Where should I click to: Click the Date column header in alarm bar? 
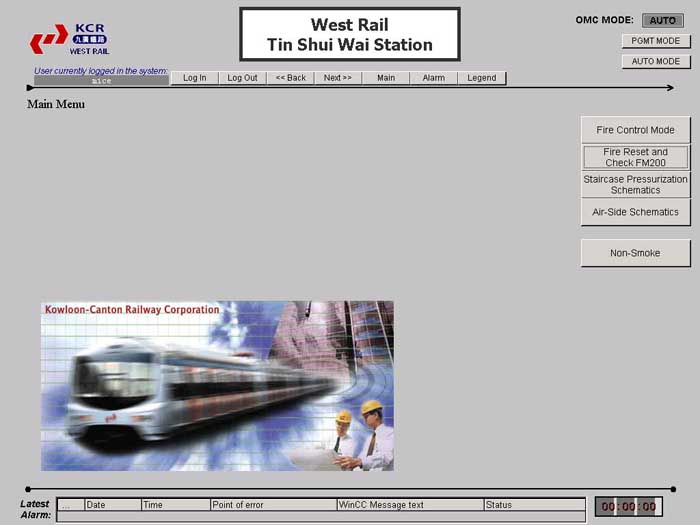[113, 505]
